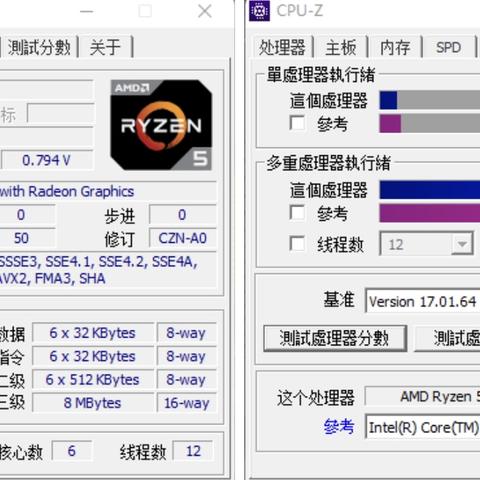Click the L2 cache value 6 x 512 KBytes
Viewport: 480px width, 480px height.
click(x=93, y=380)
